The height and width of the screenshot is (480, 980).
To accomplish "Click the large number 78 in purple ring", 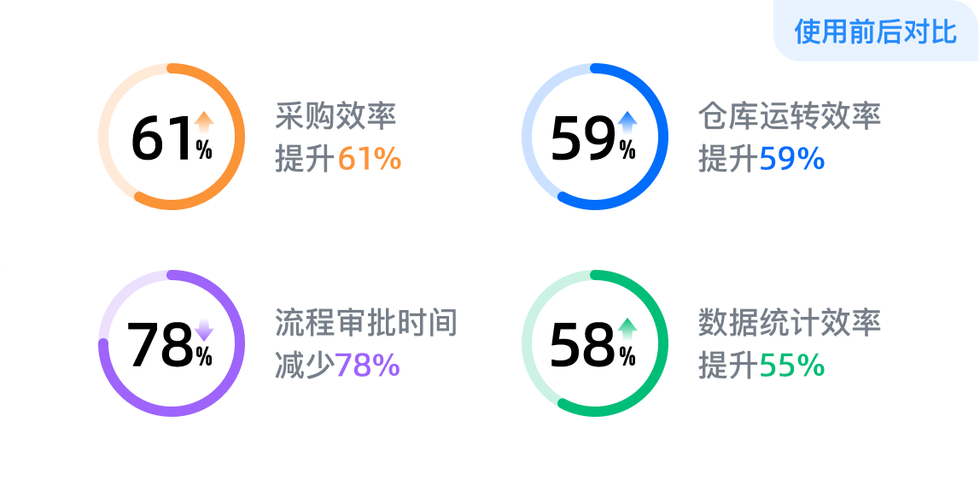I will tap(160, 345).
